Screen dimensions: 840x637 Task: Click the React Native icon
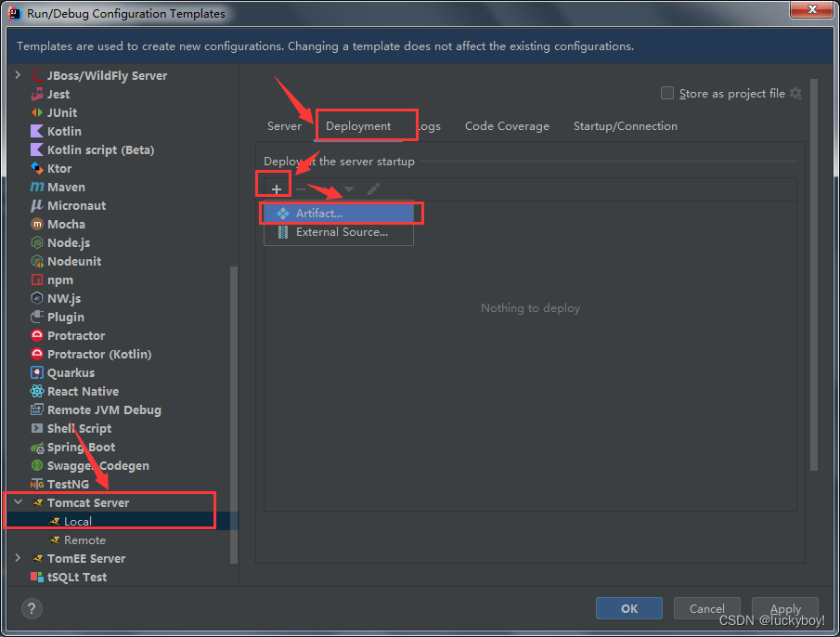[37, 391]
